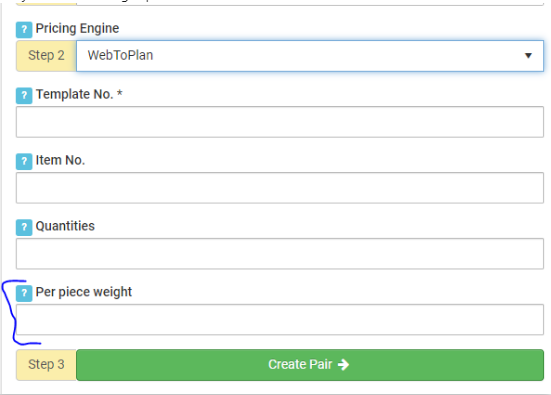The image size is (551, 395).
Task: Select the Quantities input field
Action: (x=280, y=254)
